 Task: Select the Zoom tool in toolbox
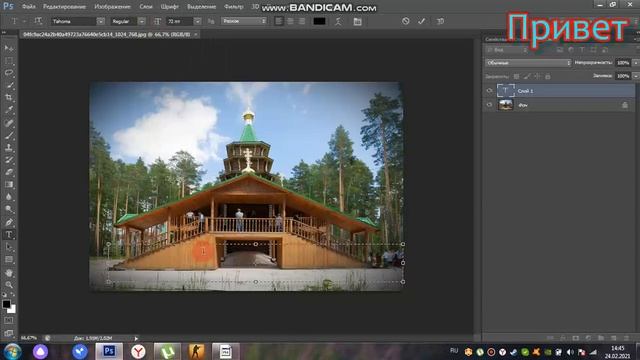[9, 285]
